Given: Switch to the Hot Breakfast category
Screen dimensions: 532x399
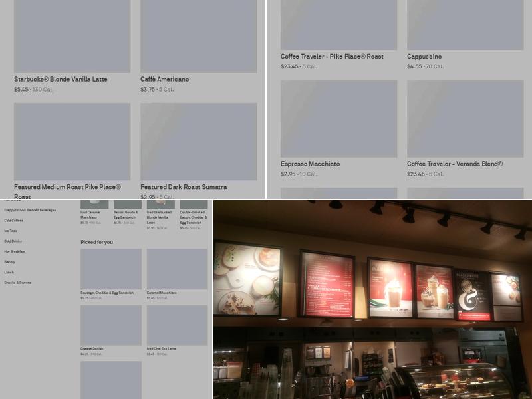Looking at the screenshot, I should coord(15,251).
